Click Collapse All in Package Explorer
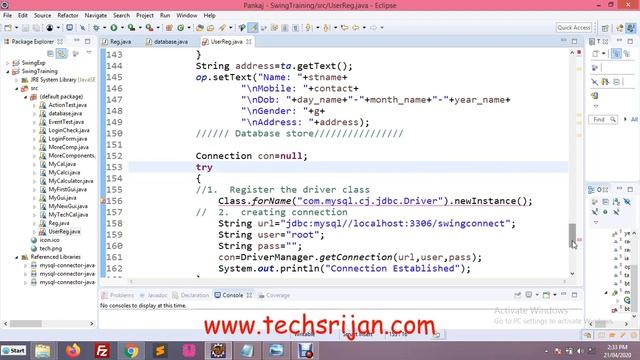The width and height of the screenshot is (640, 360). pos(50,53)
